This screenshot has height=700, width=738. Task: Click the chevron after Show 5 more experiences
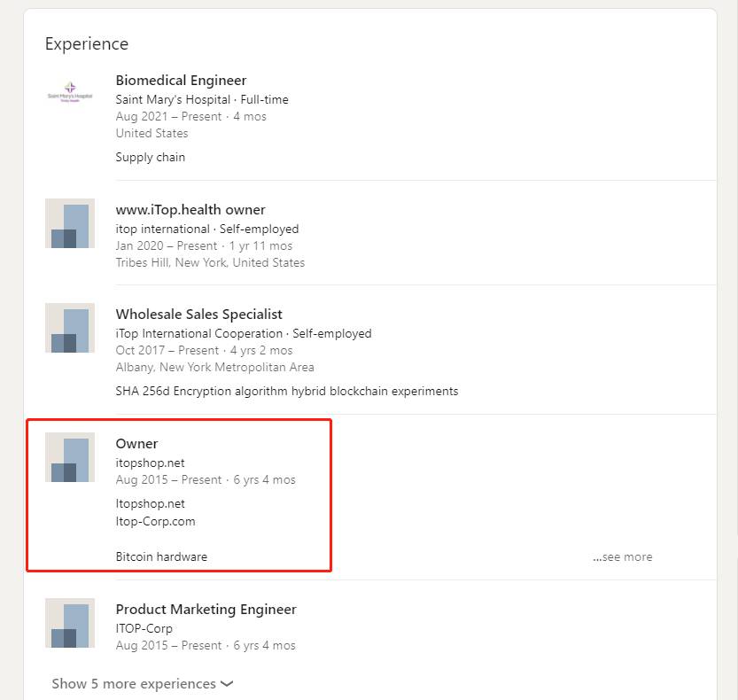227,684
